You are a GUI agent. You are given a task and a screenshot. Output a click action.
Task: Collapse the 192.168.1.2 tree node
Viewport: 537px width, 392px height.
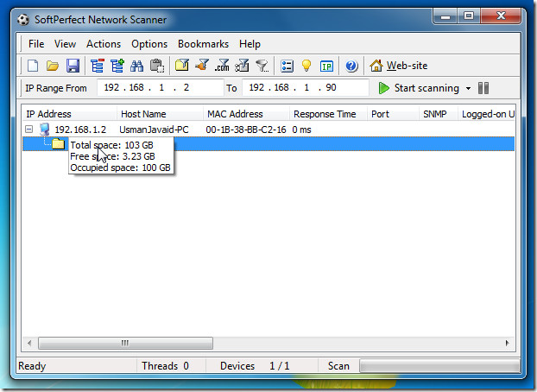click(29, 130)
